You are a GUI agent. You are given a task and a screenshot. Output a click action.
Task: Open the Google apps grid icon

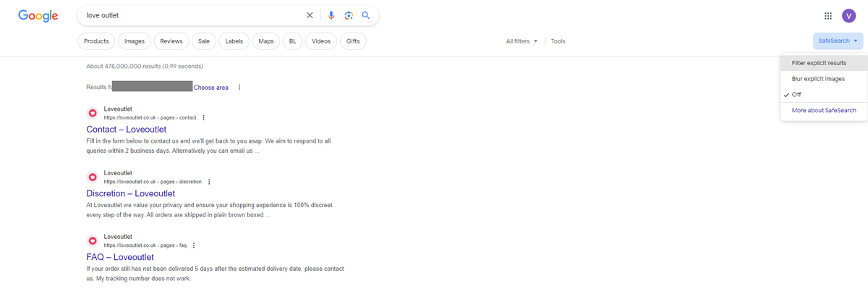(x=828, y=16)
